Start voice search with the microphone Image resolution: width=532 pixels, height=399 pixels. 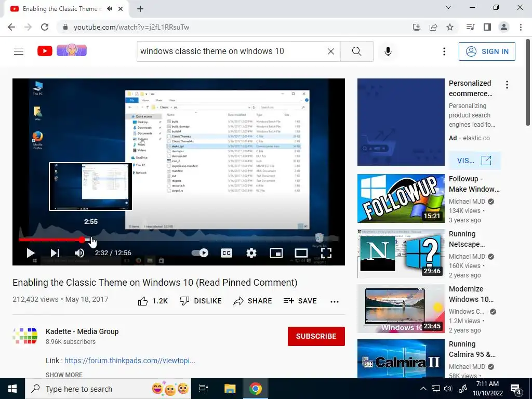tap(388, 51)
